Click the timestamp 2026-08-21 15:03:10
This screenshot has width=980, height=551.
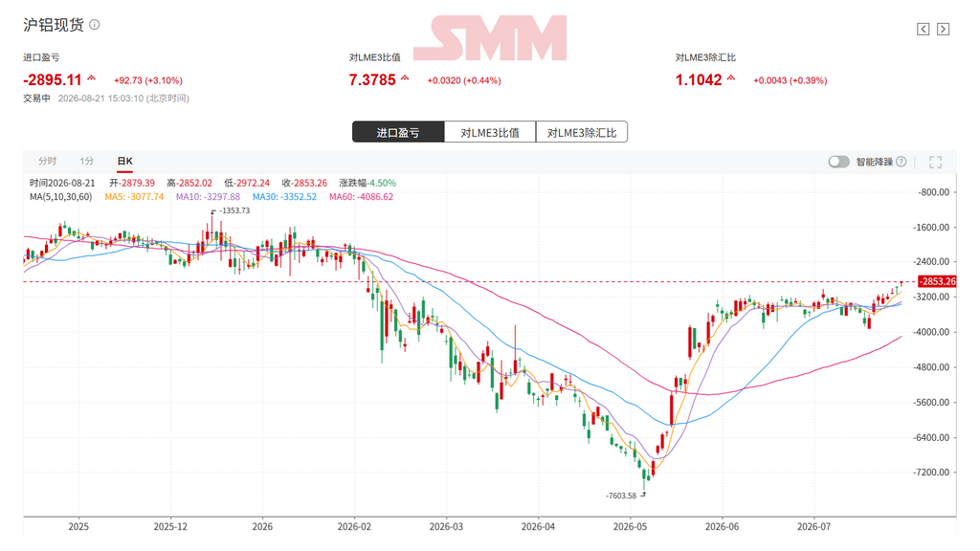[100, 99]
